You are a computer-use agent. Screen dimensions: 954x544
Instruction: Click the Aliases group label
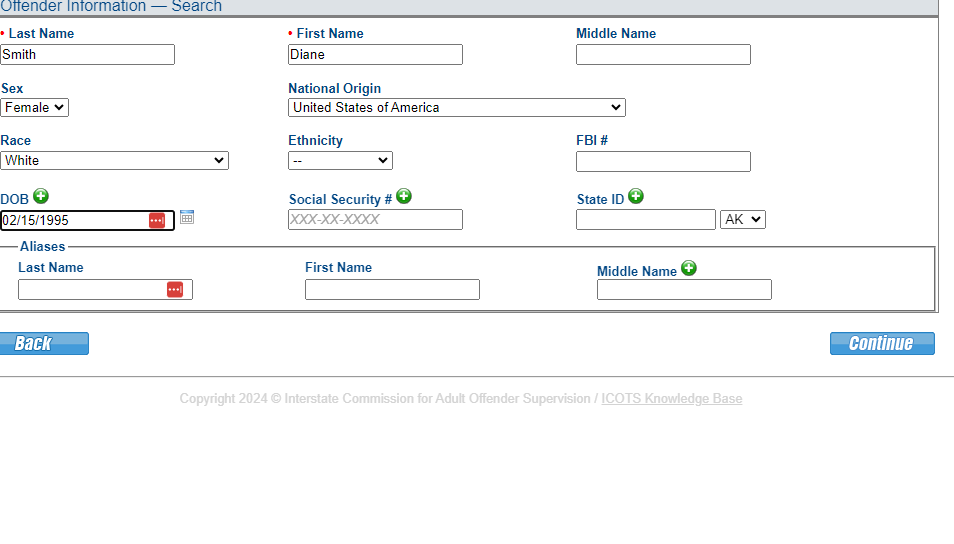pyautogui.click(x=43, y=246)
